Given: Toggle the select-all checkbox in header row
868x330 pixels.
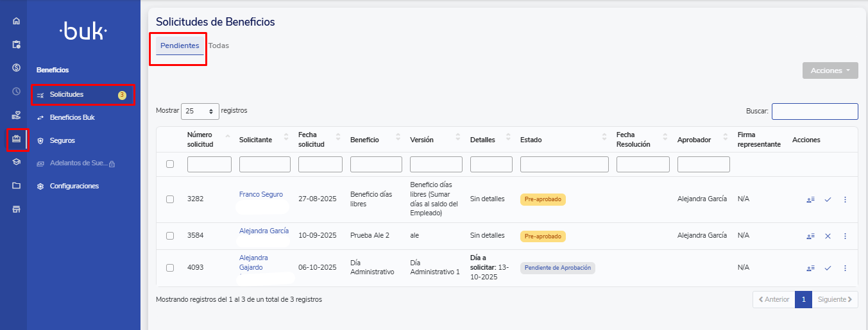Looking at the screenshot, I should click(x=170, y=164).
